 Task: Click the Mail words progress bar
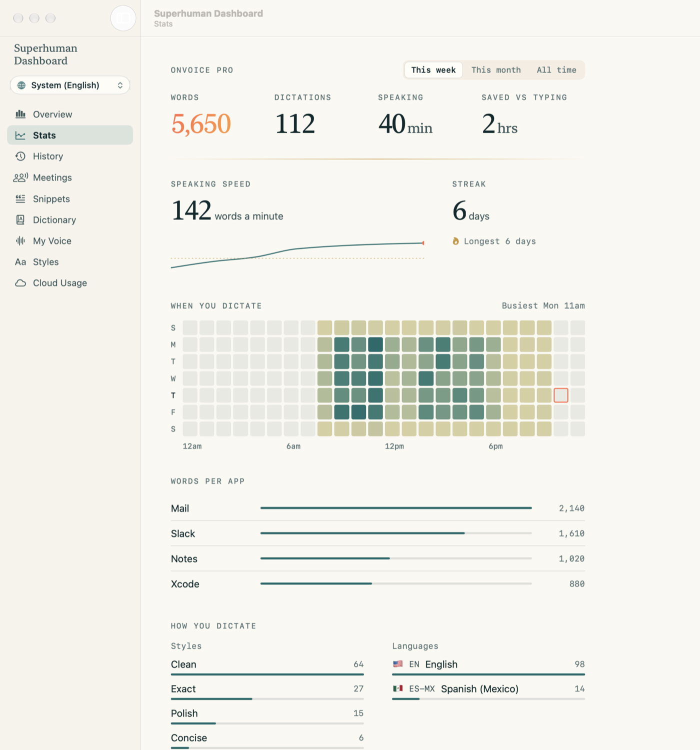(x=396, y=508)
